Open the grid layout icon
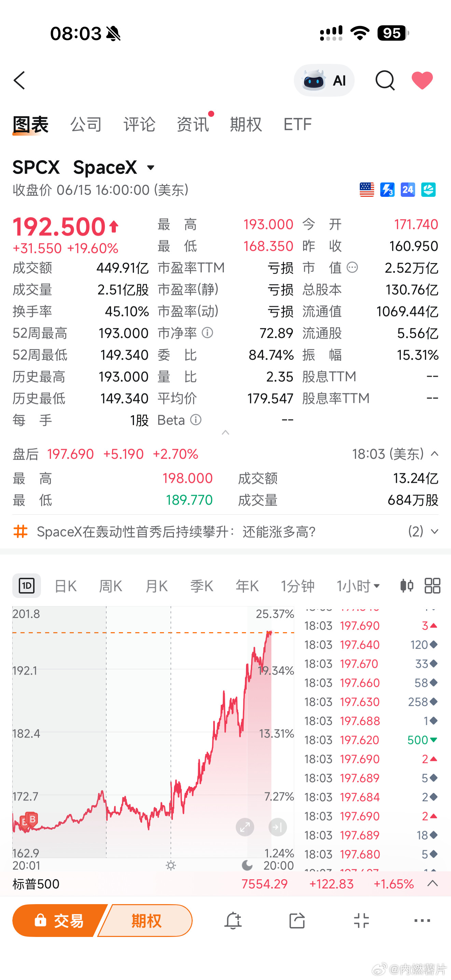The image size is (451, 980). (432, 585)
